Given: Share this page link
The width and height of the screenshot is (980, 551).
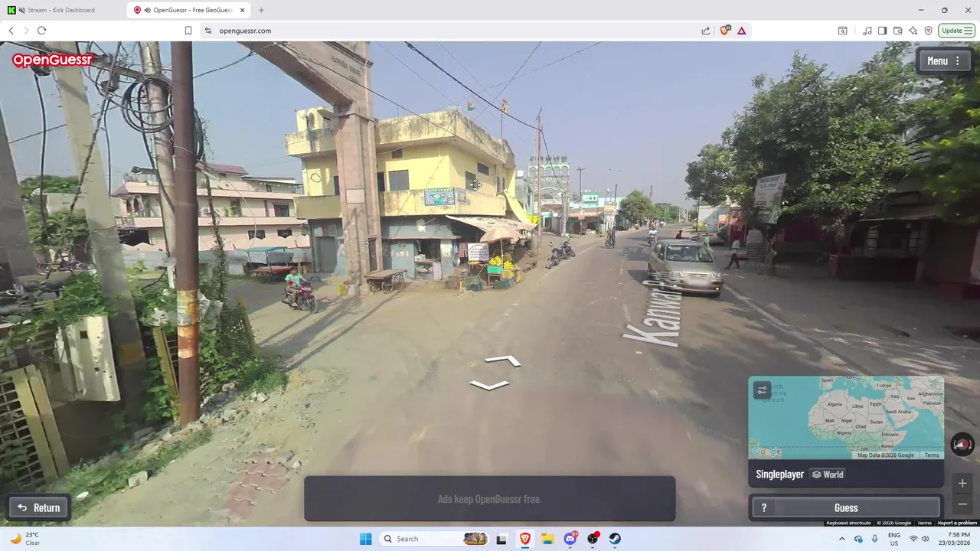Looking at the screenshot, I should click(x=705, y=31).
